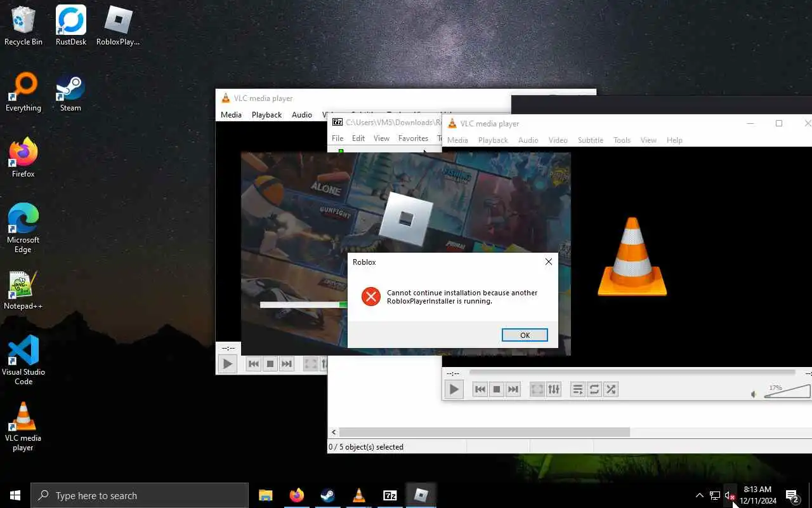Open the Edit menu in 7-Zip

[358, 138]
